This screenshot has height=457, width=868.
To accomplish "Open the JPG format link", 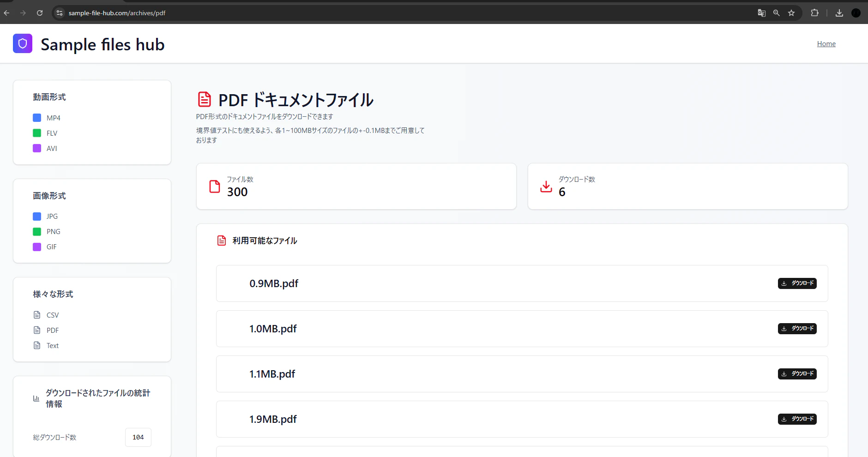I will 52,216.
